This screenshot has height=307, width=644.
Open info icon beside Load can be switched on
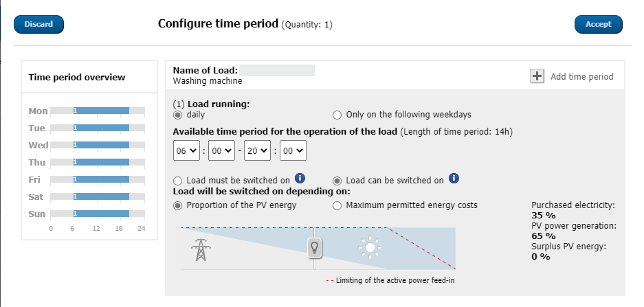coord(454,178)
